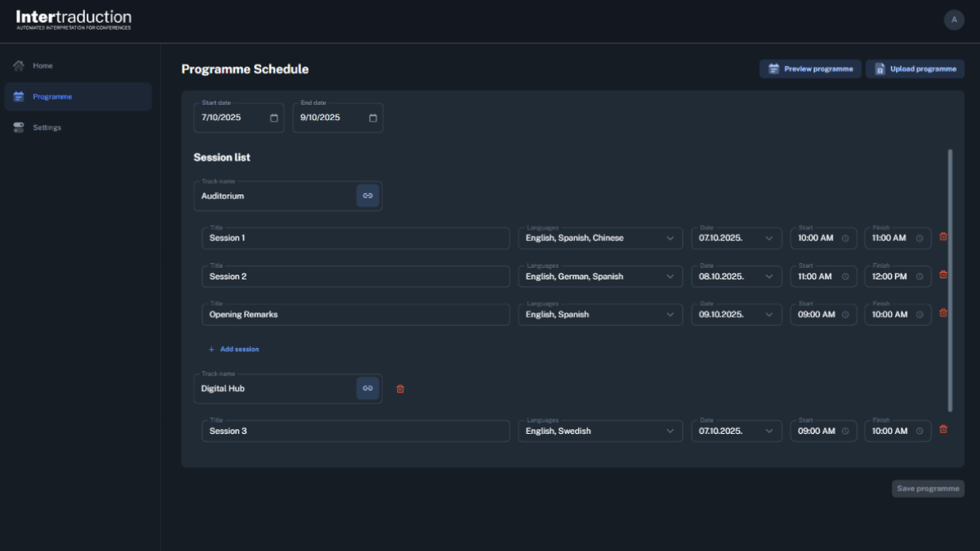Open the End date calendar picker
This screenshot has height=551, width=980.
click(373, 118)
